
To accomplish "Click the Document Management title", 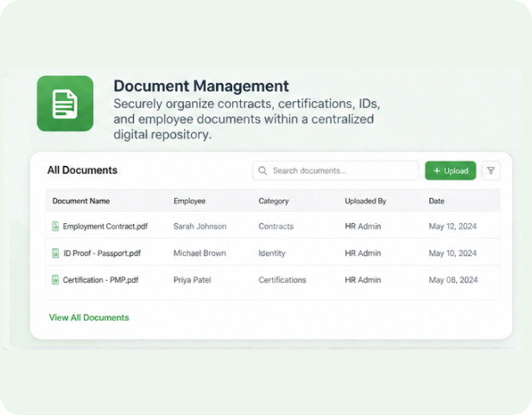I will pyautogui.click(x=201, y=86).
